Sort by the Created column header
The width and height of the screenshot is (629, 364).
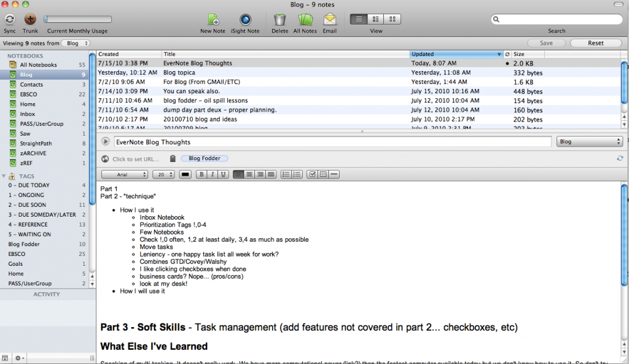(129, 54)
